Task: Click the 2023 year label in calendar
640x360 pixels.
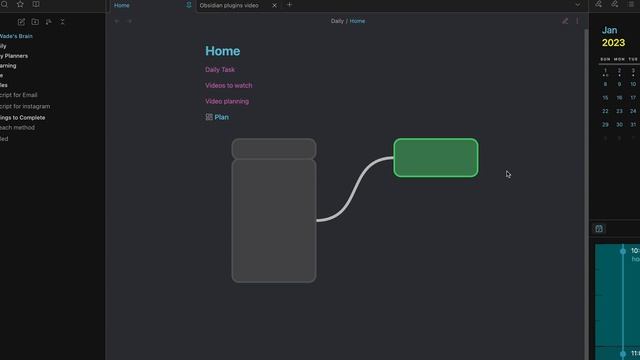Action: (613, 43)
